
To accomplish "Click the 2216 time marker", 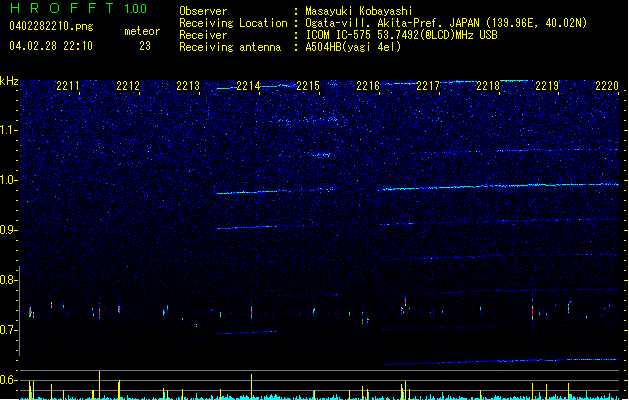I will [x=368, y=86].
